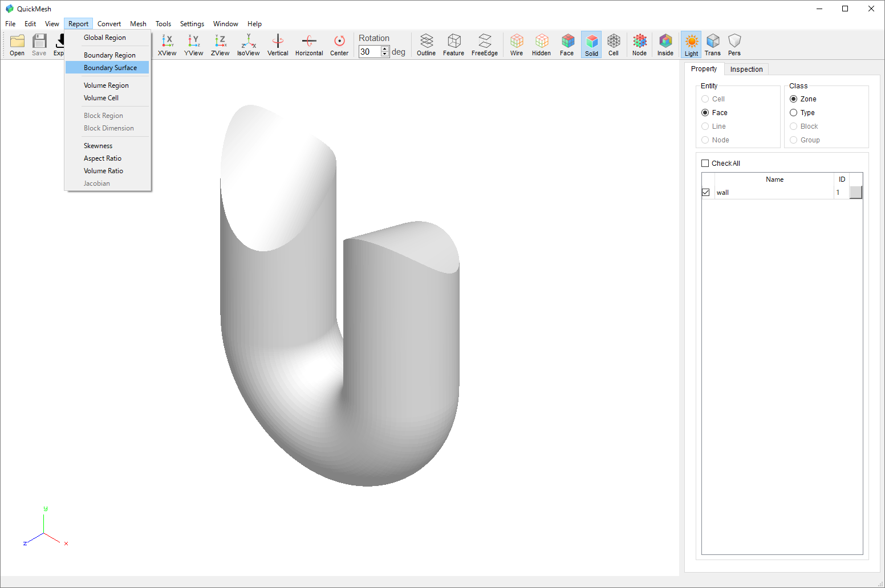Choose Boundary Surface report
This screenshot has height=588, width=885.
point(107,68)
